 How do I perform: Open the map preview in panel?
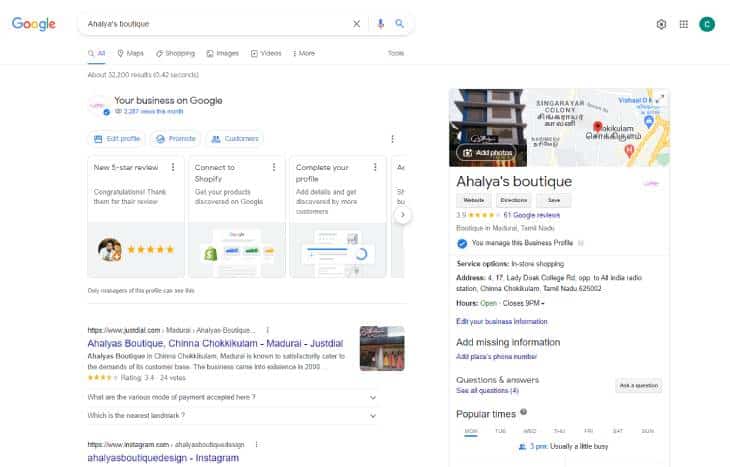pos(598,128)
